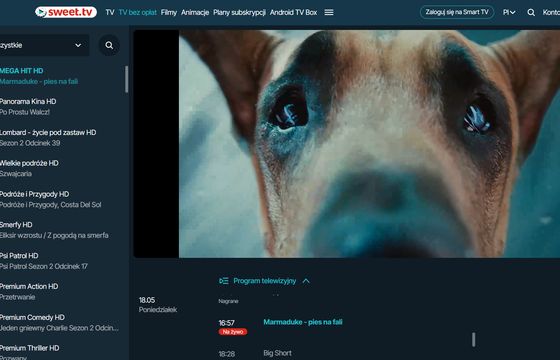Open the PL language selector
560x360 pixels.
(509, 12)
